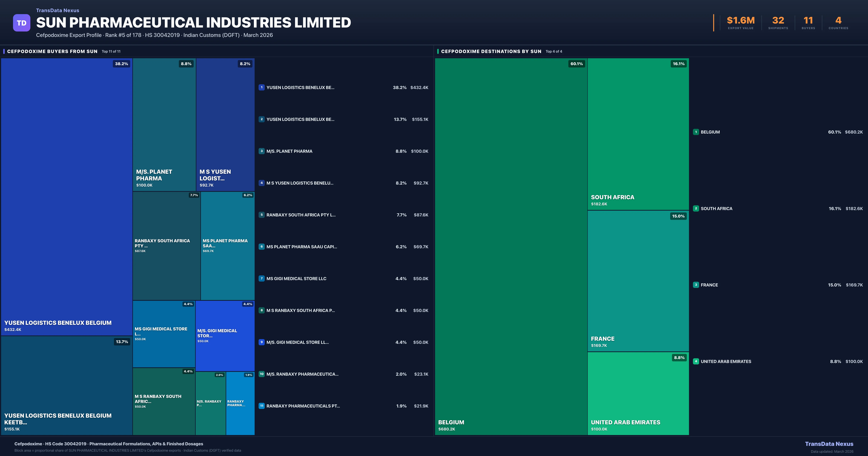Image resolution: width=868 pixels, height=456 pixels.
Task: Click green rank badge 4 beside United Arab Emirates
Action: click(696, 361)
